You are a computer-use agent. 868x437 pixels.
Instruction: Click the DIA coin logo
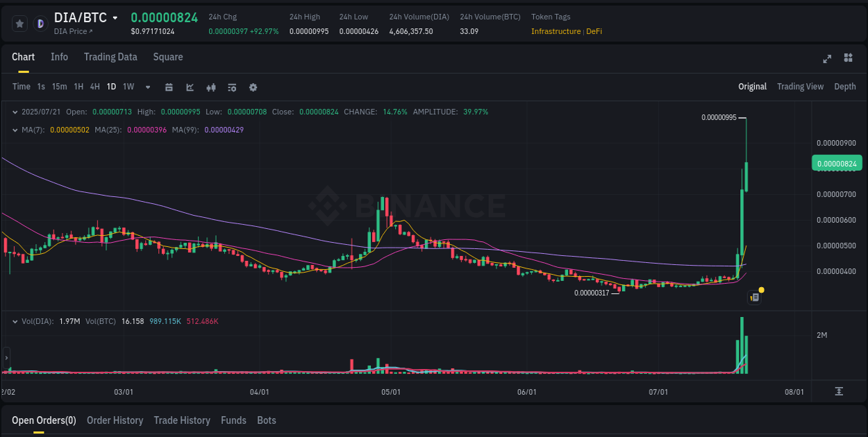[x=40, y=23]
